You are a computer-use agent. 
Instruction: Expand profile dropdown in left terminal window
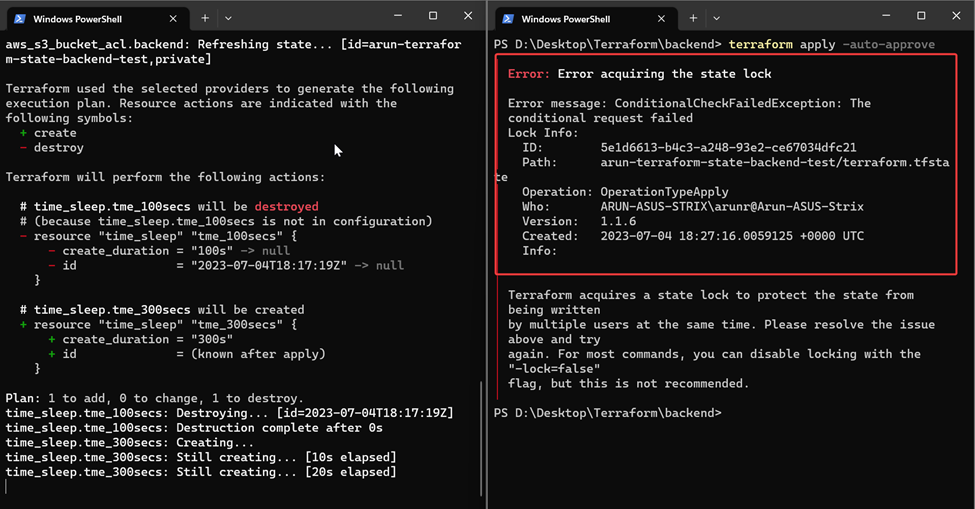tap(228, 19)
